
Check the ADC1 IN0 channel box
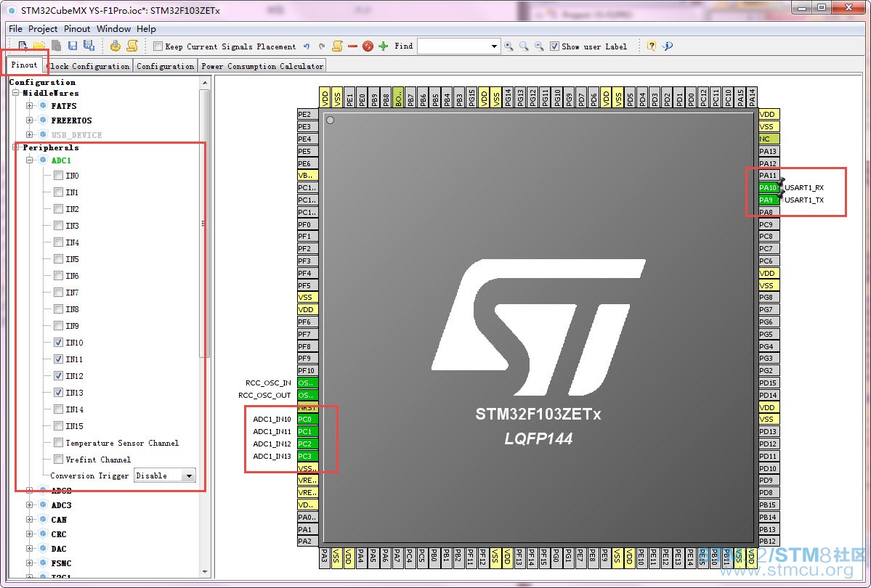pyautogui.click(x=58, y=176)
